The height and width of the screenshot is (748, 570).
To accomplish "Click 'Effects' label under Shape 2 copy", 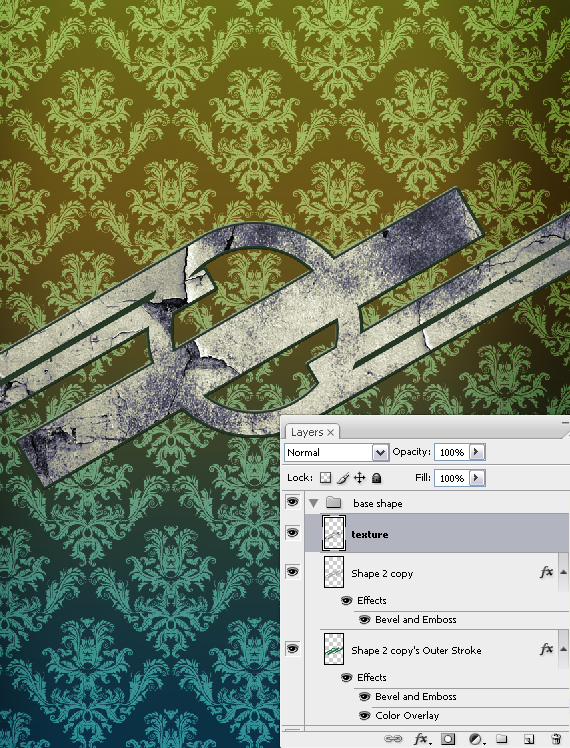I will (x=372, y=601).
